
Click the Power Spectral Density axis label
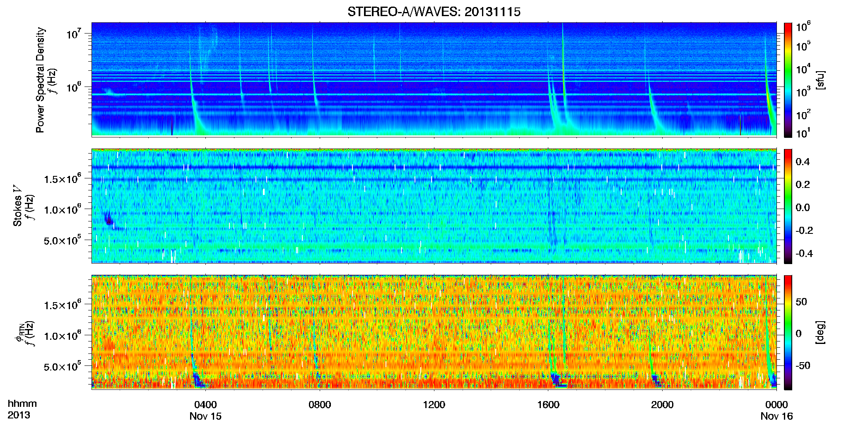(x=40, y=80)
